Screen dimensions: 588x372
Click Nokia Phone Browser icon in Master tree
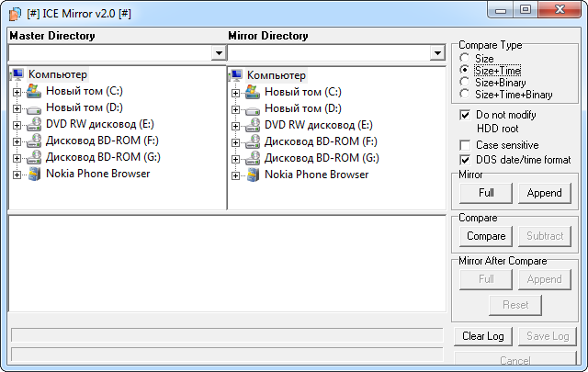35,174
